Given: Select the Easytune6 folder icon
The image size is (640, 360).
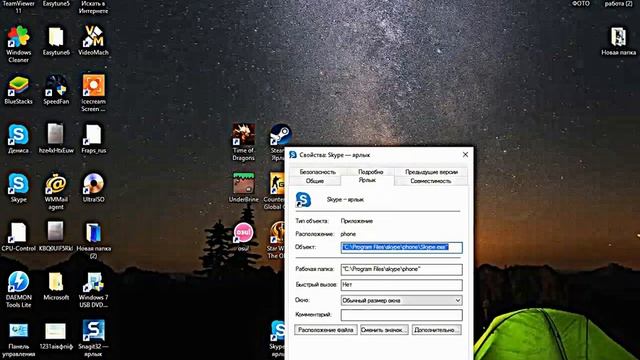Looking at the screenshot, I should 56,37.
